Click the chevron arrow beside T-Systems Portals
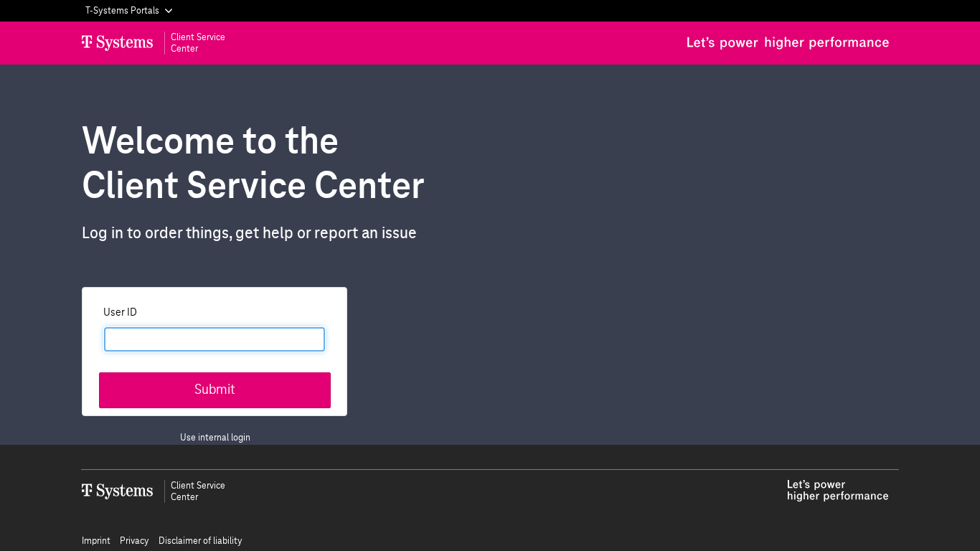Screen dimensions: 980x551 click(169, 11)
